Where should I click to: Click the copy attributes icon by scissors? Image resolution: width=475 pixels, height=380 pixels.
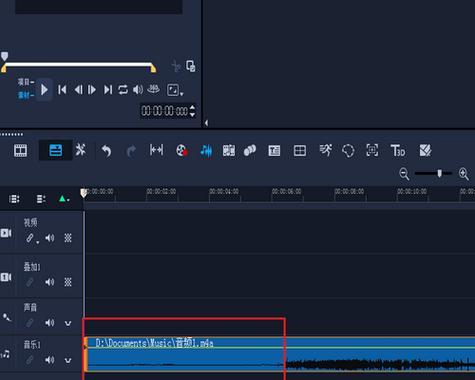point(191,66)
